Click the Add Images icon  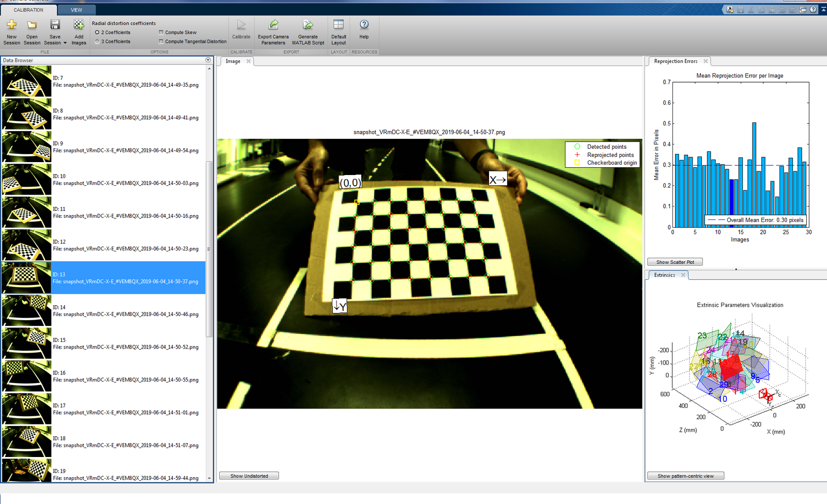(x=79, y=25)
